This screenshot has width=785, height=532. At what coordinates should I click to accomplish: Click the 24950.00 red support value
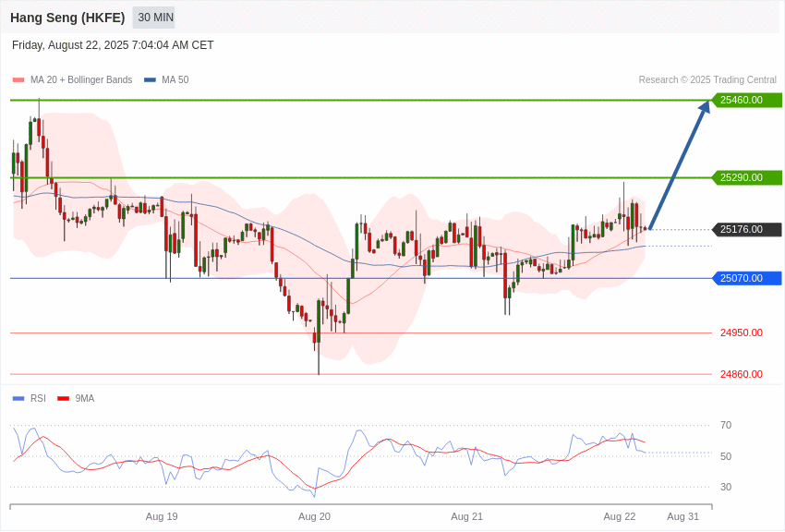coord(742,332)
